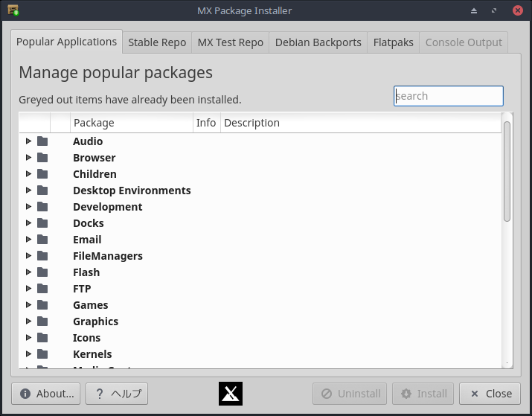Expand the Docks category
Image resolution: width=532 pixels, height=416 pixels.
pos(28,223)
